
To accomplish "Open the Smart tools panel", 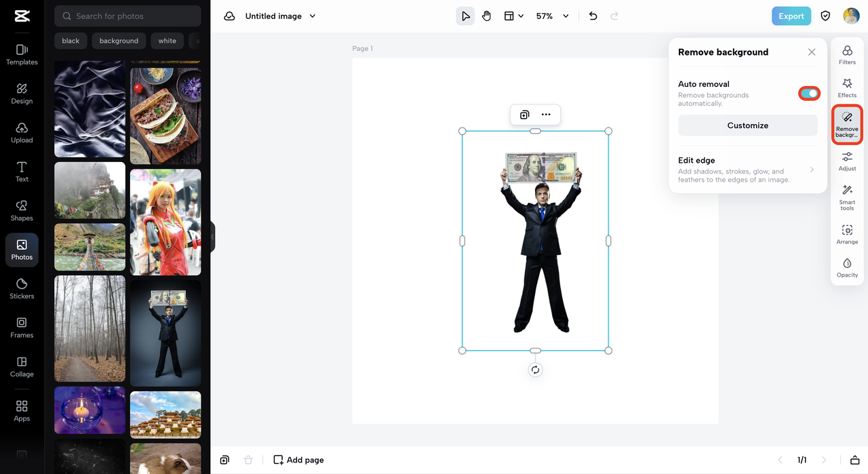I will 847,197.
